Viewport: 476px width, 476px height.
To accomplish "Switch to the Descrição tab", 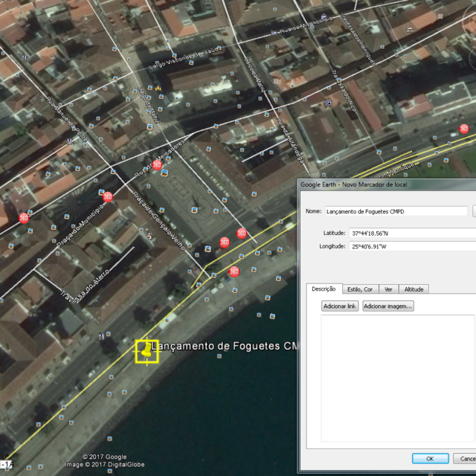I will point(324,289).
